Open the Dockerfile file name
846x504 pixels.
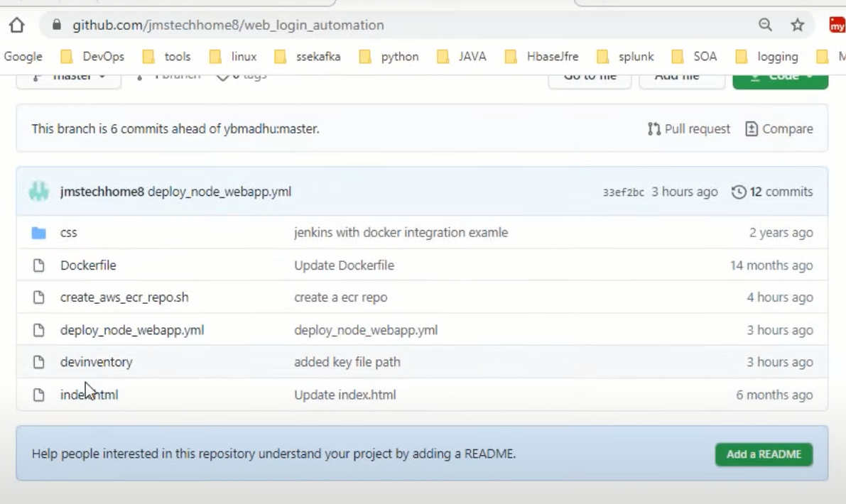tap(88, 265)
